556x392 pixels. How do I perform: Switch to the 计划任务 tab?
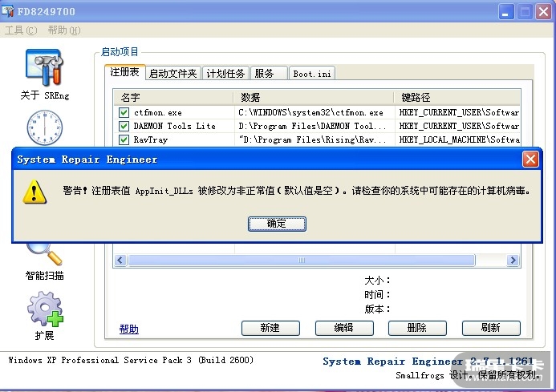pyautogui.click(x=225, y=74)
